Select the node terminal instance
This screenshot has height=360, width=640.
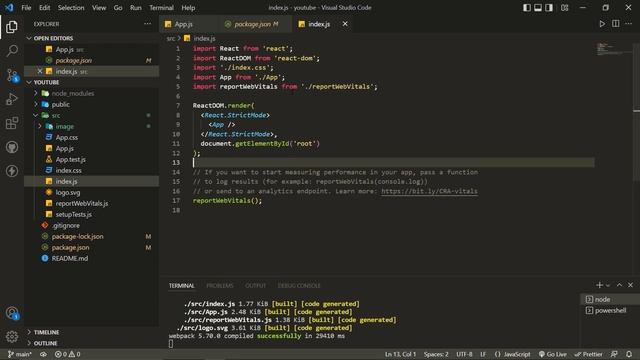pos(610,299)
